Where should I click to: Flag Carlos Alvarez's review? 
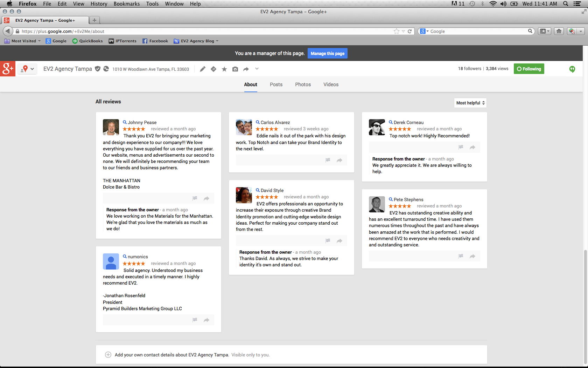328,160
